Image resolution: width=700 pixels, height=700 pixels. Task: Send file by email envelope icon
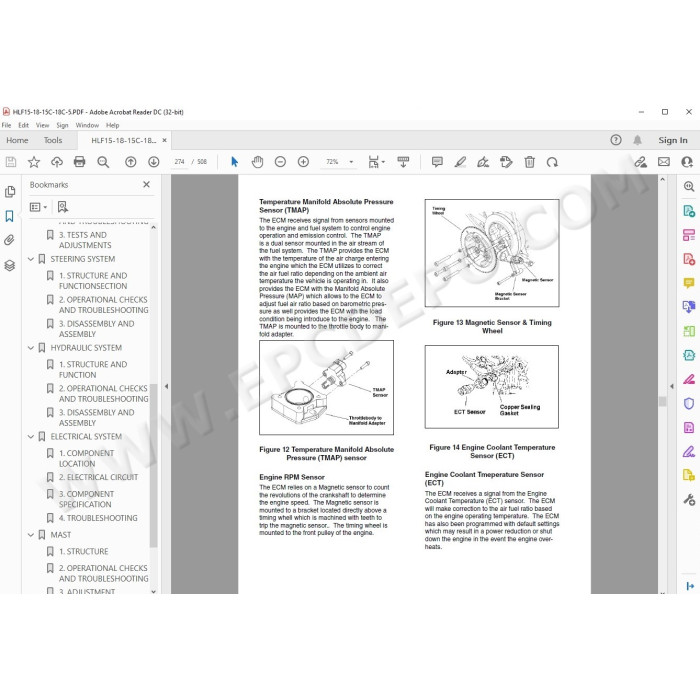[664, 162]
